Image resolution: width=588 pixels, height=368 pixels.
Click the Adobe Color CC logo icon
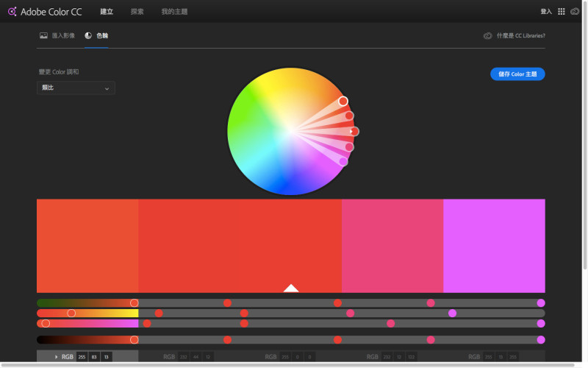click(12, 11)
